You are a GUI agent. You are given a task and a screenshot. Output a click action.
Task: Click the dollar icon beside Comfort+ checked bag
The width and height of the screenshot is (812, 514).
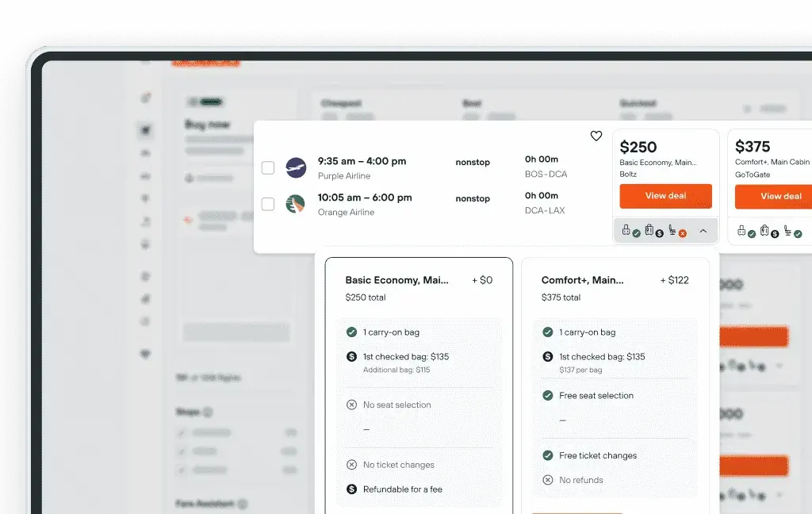pos(547,356)
